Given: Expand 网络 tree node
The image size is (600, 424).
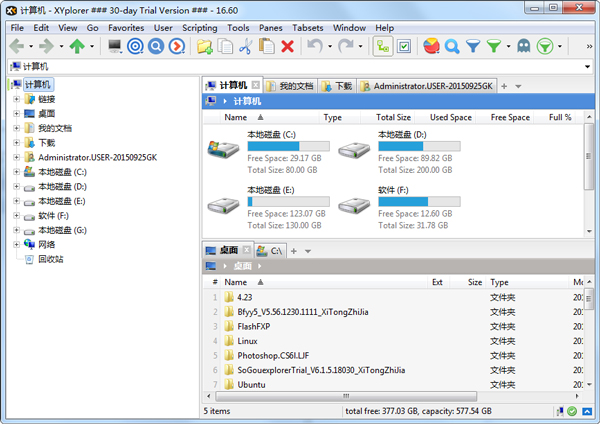Looking at the screenshot, I should [16, 245].
